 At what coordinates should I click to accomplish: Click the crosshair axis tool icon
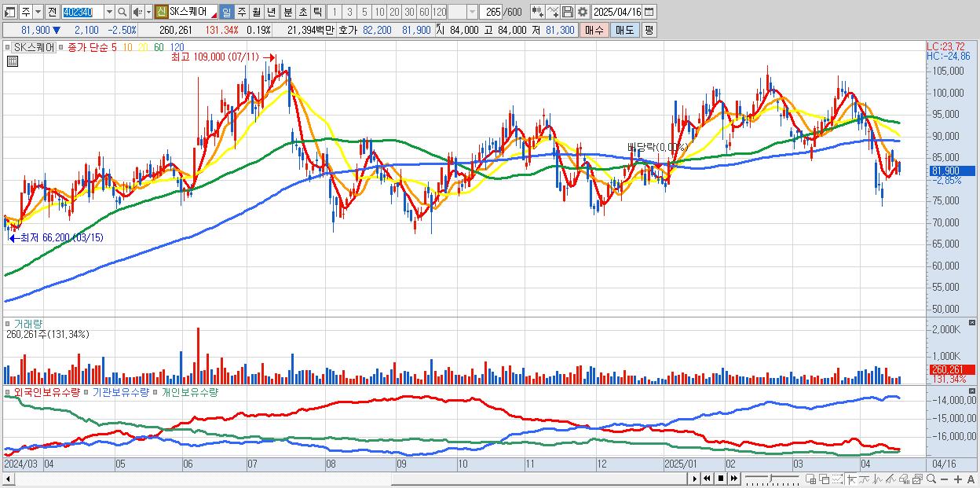click(x=851, y=479)
